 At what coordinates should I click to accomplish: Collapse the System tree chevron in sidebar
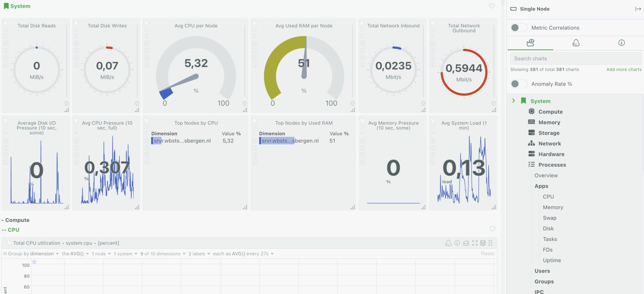[x=513, y=101]
